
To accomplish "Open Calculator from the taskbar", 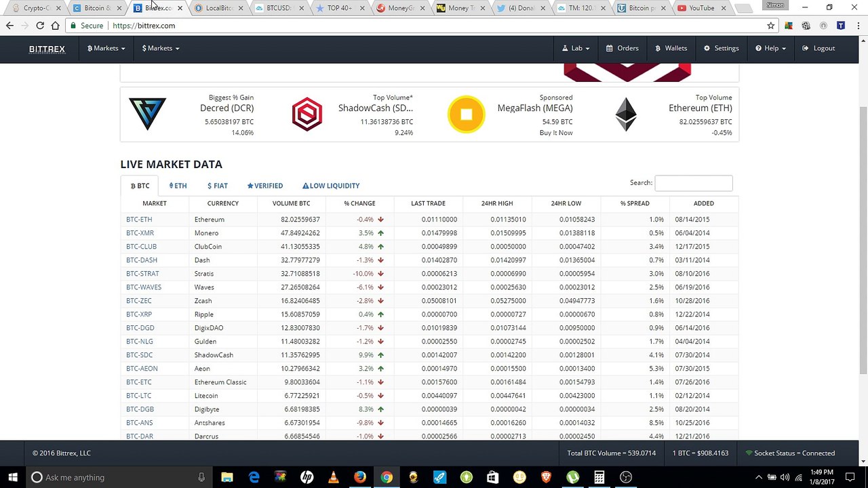I will click(599, 477).
